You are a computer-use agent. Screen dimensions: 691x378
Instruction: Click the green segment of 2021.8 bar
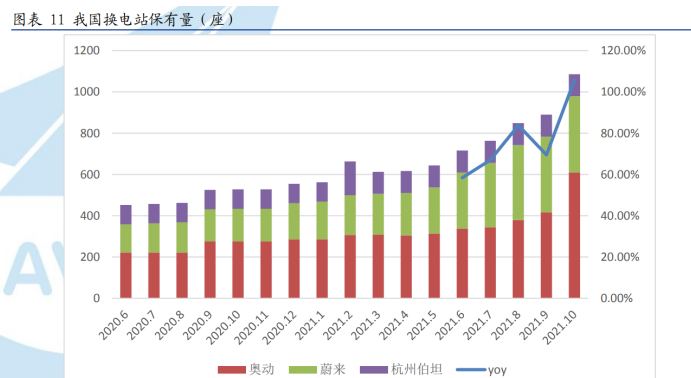(518, 182)
